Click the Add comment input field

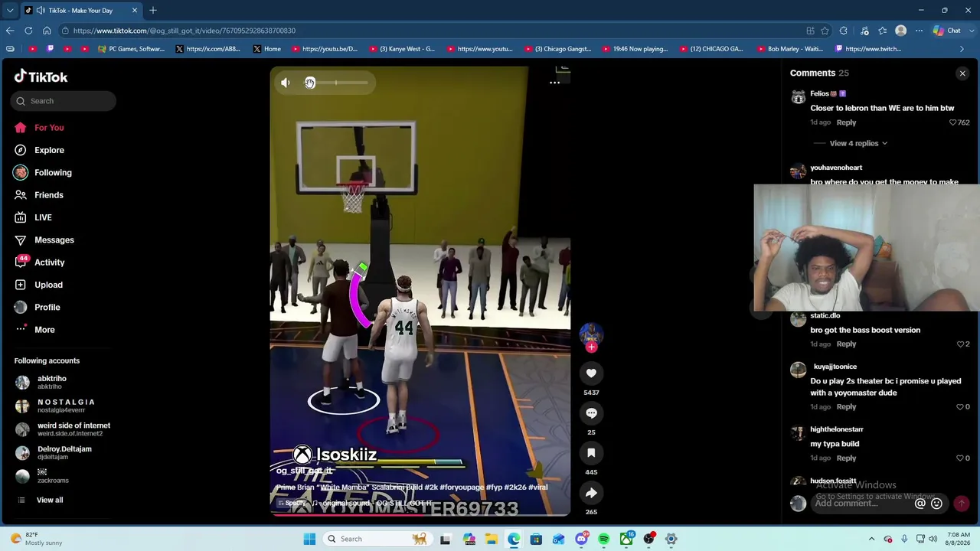[x=861, y=504]
